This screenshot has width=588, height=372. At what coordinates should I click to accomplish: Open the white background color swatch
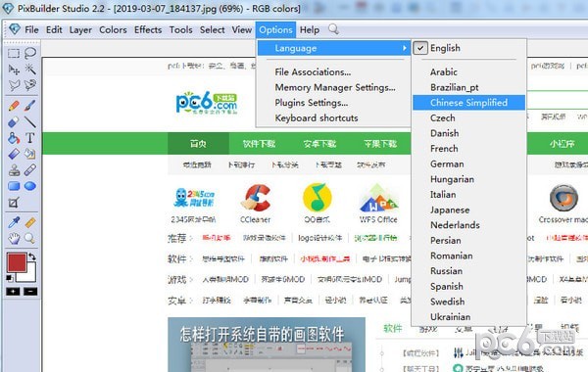(x=30, y=276)
